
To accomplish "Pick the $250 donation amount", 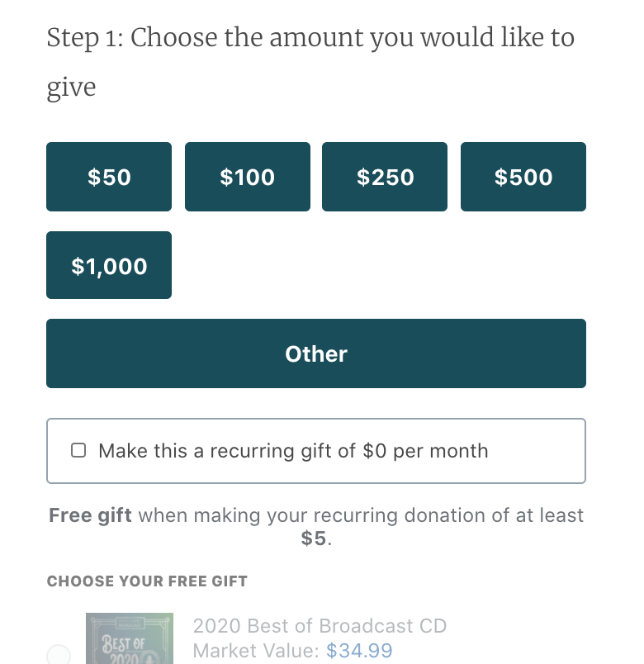I will pyautogui.click(x=385, y=177).
